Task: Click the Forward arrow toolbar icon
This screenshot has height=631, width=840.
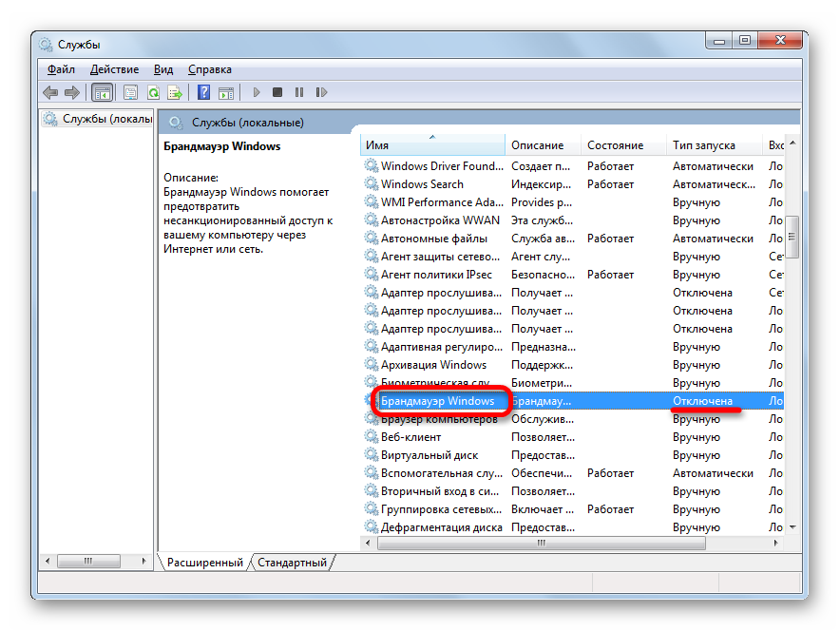Action: pyautogui.click(x=72, y=92)
